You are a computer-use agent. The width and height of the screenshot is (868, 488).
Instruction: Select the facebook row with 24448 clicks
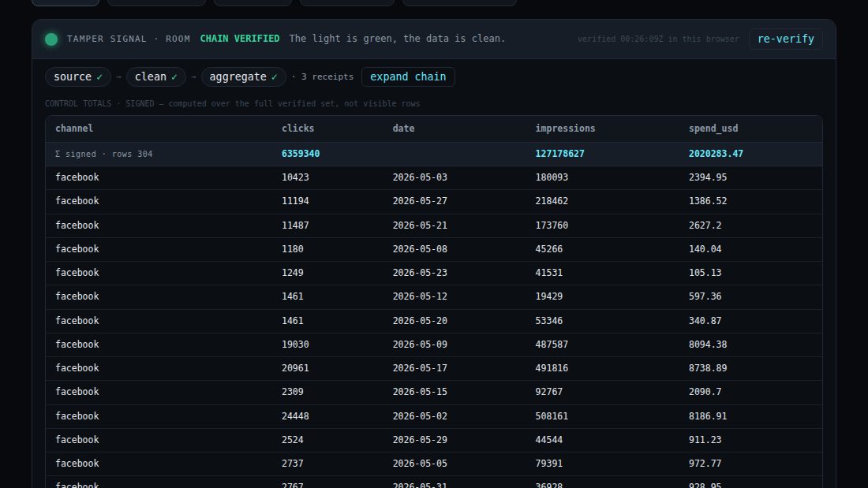coord(434,416)
